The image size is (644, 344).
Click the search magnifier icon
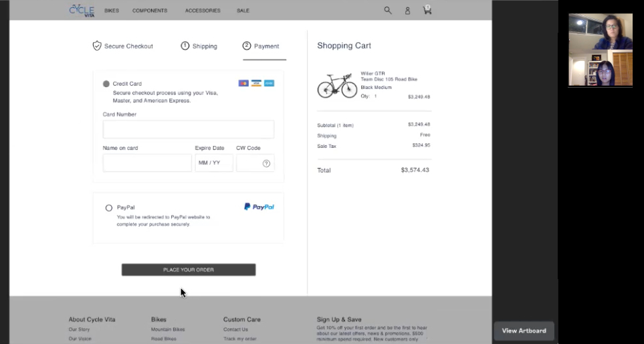(388, 11)
